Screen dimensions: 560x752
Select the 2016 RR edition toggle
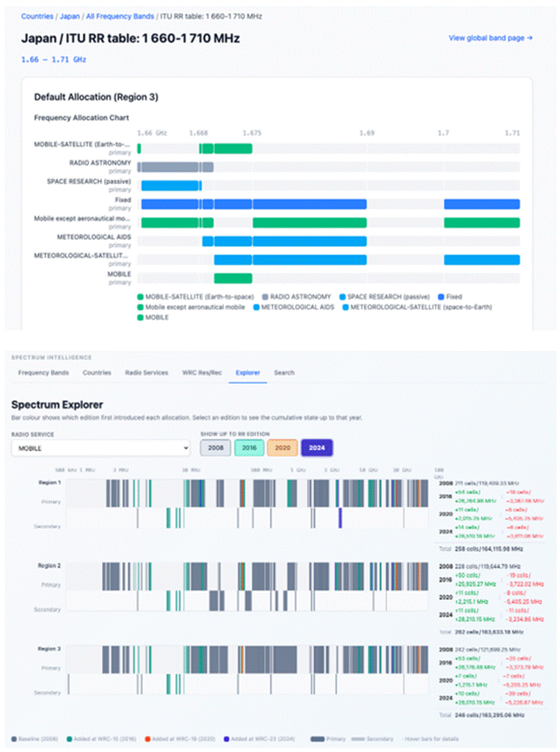[248, 448]
